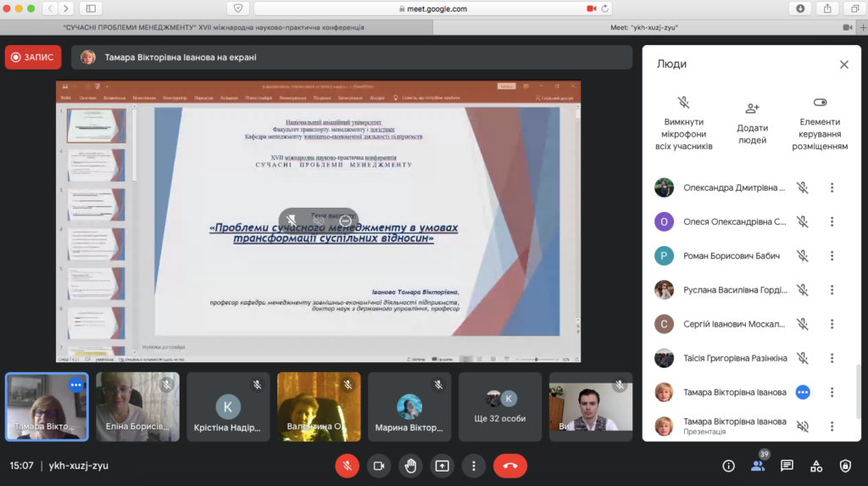The width and height of the screenshot is (868, 486).
Task: Toggle the camera in the bottom bar
Action: point(379,466)
